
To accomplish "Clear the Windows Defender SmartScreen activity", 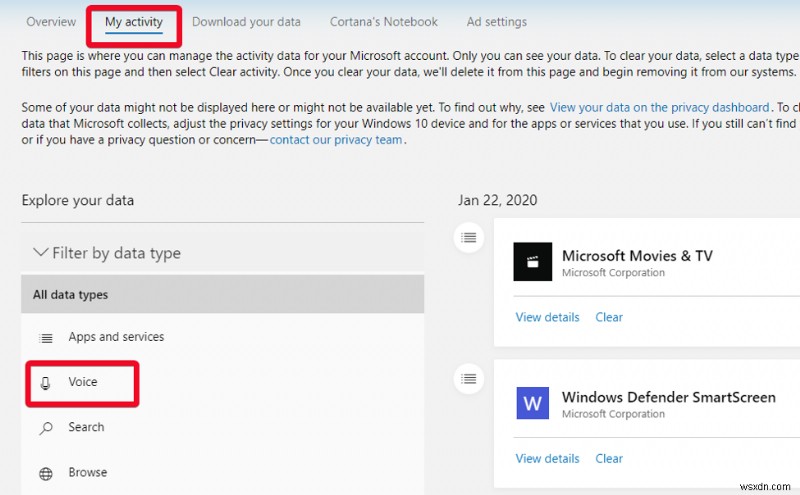I will (x=609, y=459).
